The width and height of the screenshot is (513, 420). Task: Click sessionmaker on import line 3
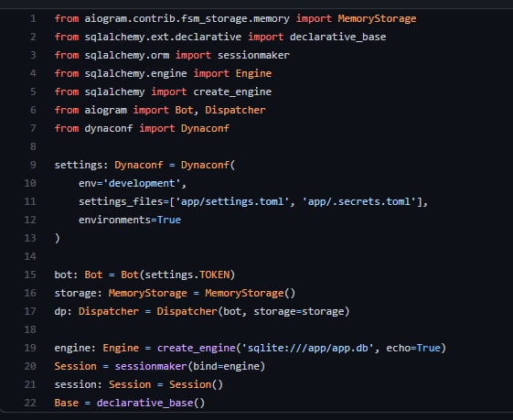tap(253, 55)
